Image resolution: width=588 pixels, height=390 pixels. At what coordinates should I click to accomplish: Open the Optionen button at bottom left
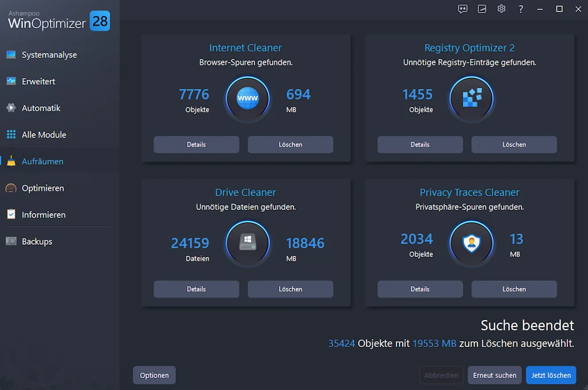(x=154, y=375)
